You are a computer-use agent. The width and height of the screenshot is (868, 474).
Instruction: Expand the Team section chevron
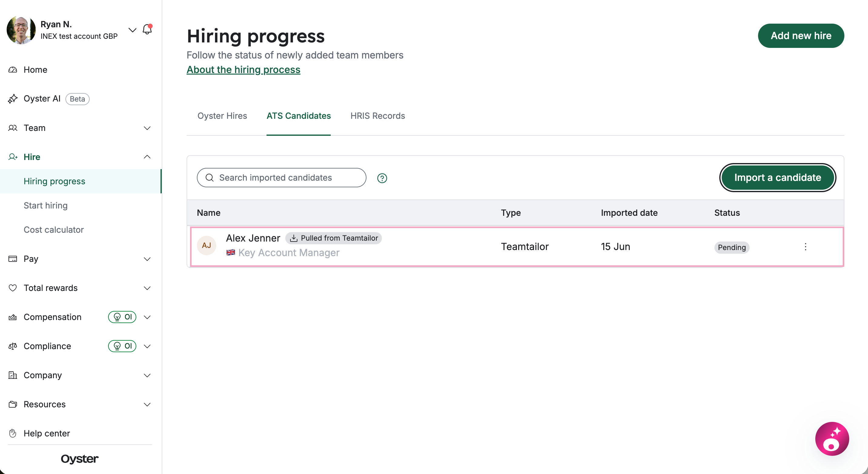147,128
